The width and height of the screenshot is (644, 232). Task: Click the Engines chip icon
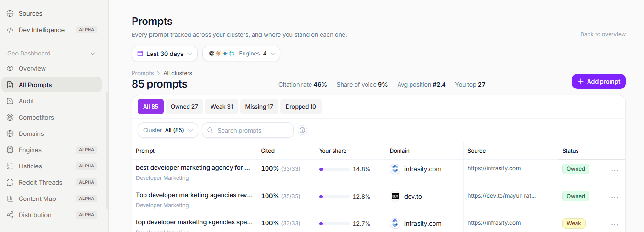10,150
